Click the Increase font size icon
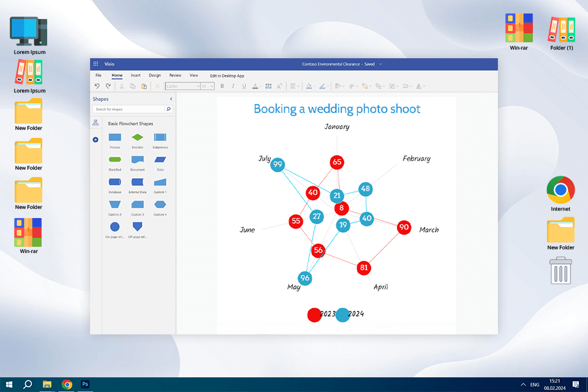The image size is (588, 392). pyautogui.click(x=279, y=86)
